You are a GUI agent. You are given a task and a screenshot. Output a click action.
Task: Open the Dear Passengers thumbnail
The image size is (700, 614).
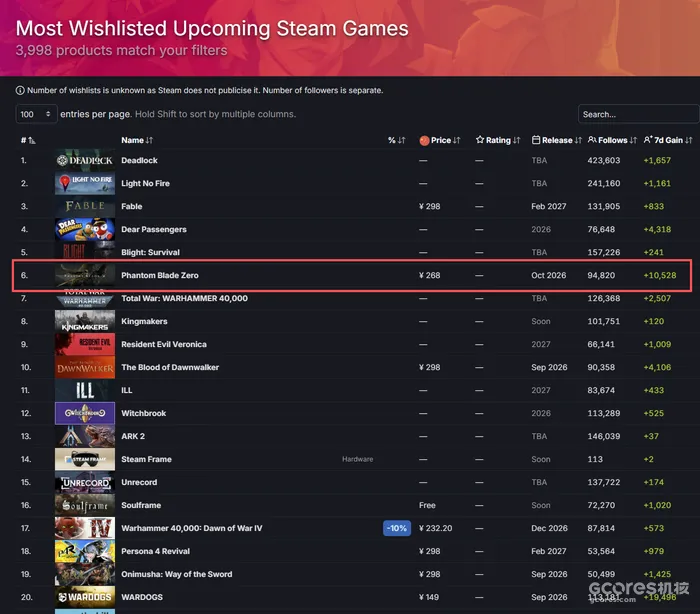pos(85,230)
